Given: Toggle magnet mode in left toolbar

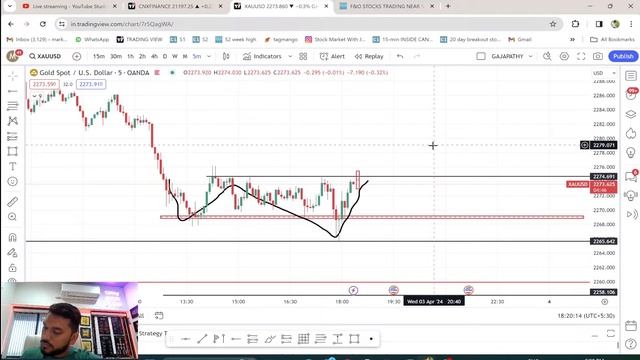Looking at the screenshot, I should 12,237.
